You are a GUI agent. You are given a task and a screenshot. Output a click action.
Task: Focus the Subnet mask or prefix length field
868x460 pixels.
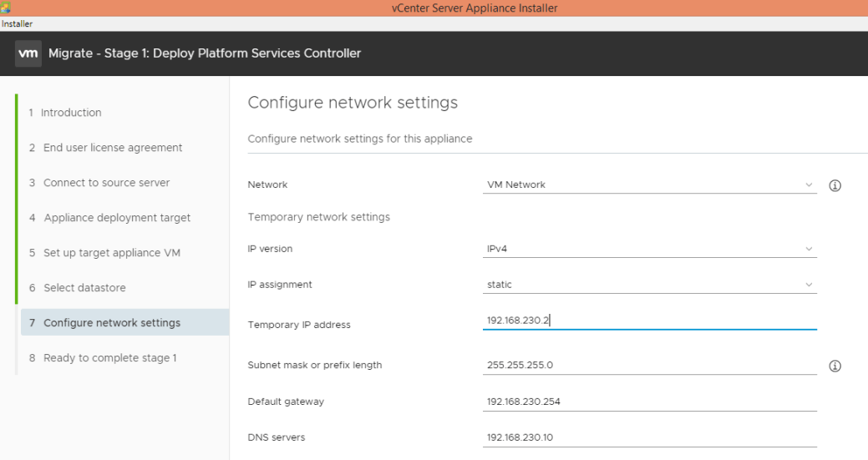click(650, 365)
